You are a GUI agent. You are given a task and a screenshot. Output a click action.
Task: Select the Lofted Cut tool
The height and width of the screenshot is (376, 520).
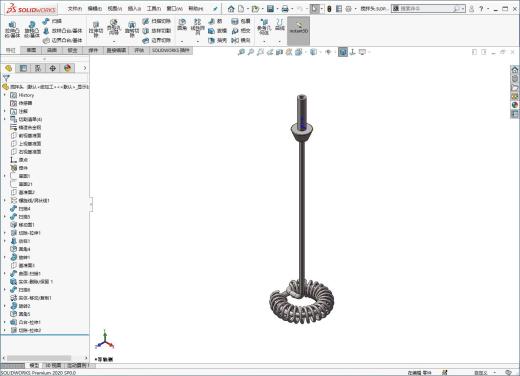(x=157, y=31)
